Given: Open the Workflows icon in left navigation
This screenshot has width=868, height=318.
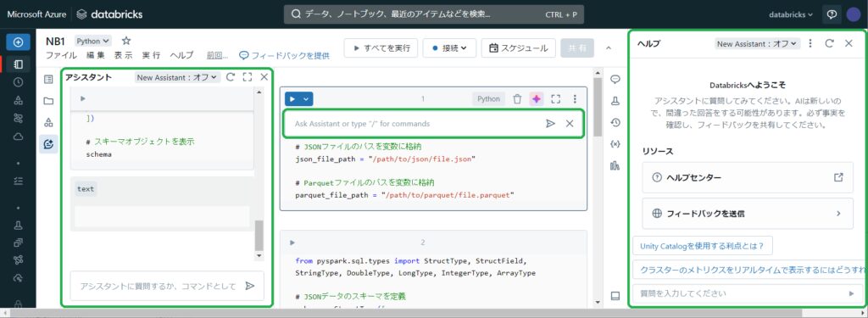Looking at the screenshot, I should (x=19, y=118).
